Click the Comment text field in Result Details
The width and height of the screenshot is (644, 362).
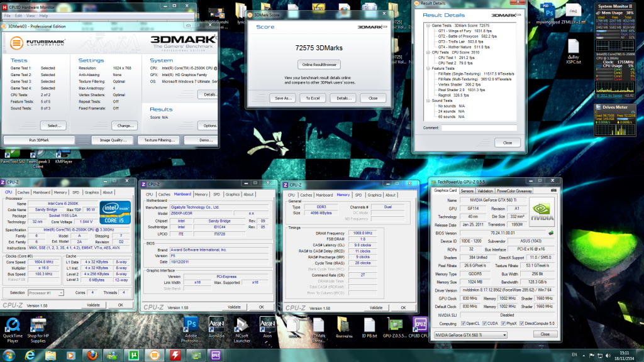[x=479, y=128]
